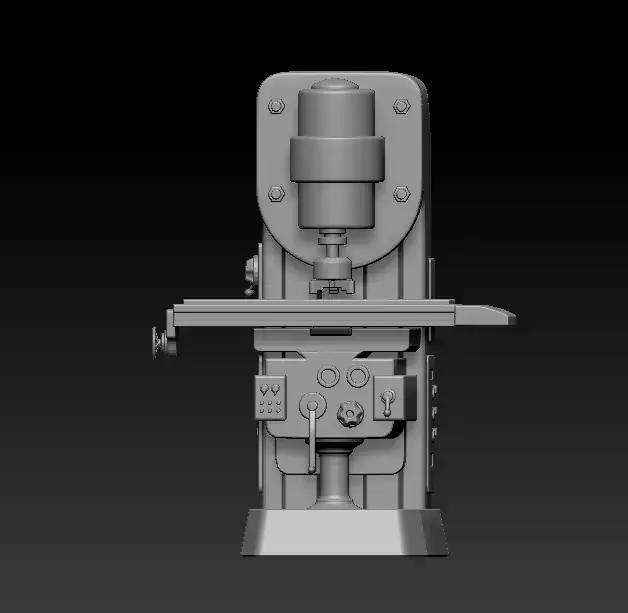Select the milling machine 3D model
Screen dimensions: 628x613
(x=336, y=312)
